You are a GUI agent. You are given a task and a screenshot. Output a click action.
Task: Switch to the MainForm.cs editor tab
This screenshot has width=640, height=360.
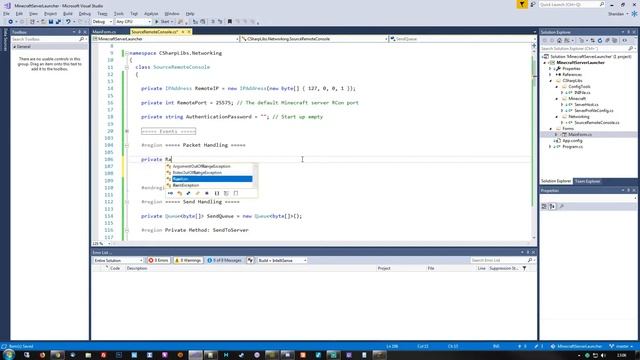pyautogui.click(x=104, y=32)
